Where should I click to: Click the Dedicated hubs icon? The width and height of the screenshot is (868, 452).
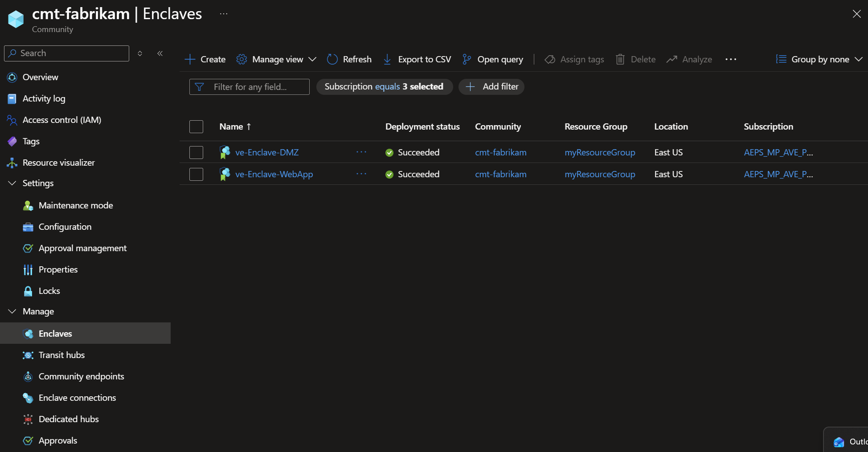tap(28, 419)
